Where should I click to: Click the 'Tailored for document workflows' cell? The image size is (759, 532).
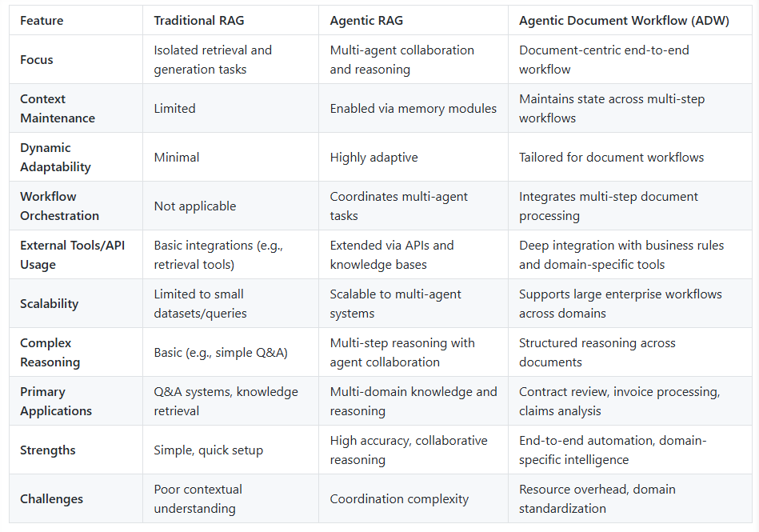pos(612,158)
